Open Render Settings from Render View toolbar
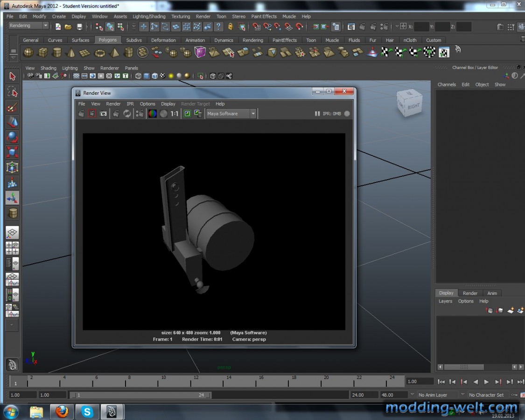The height and width of the screenshot is (420, 525). (x=140, y=113)
